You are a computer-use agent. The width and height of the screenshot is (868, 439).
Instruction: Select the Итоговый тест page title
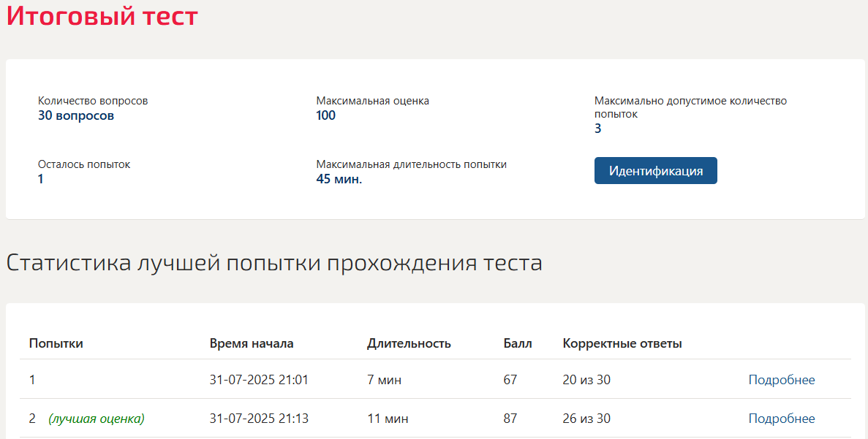tap(102, 15)
